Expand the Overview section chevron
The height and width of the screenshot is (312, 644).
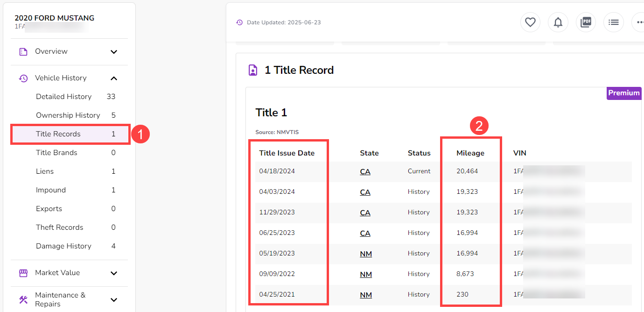114,52
